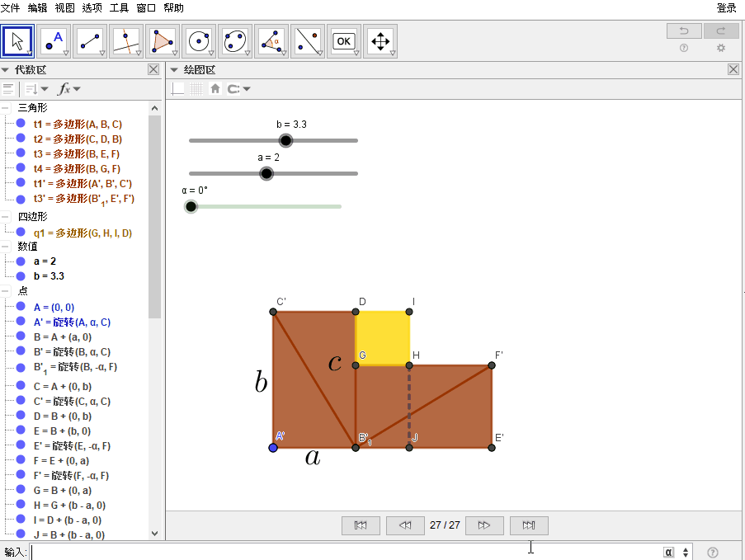Close the 绘图区 panel

[733, 70]
